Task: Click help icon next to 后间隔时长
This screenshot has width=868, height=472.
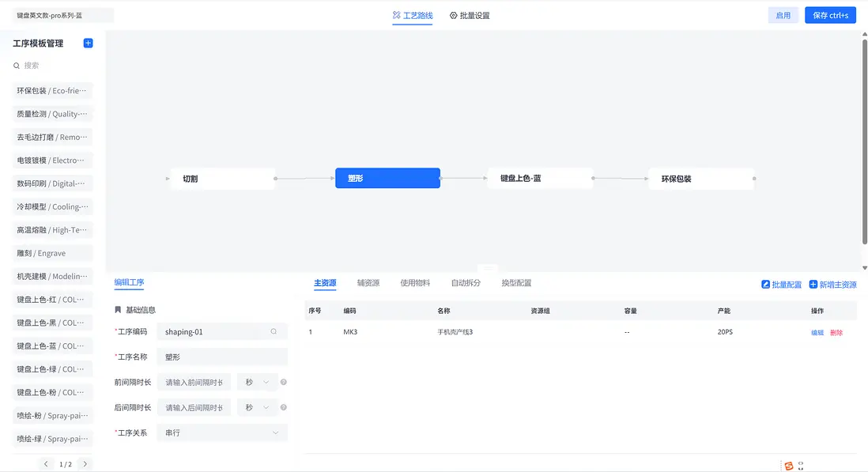Action: 284,407
